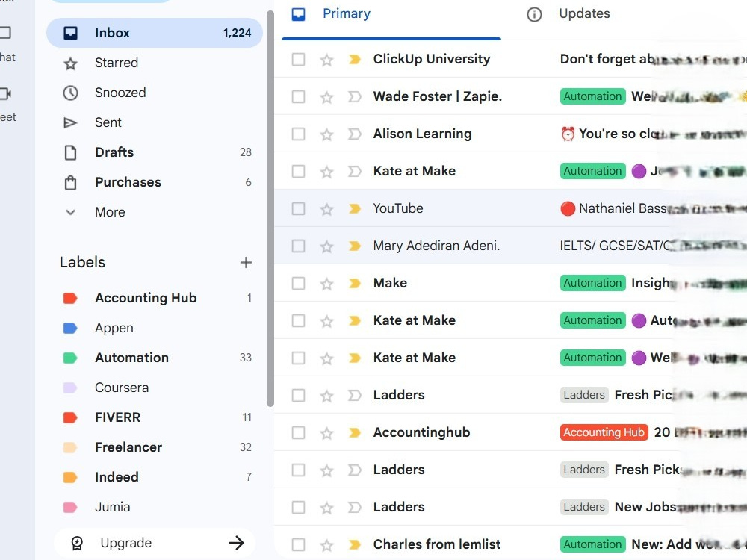The width and height of the screenshot is (747, 560).
Task: Open the Starred folder
Action: [x=155, y=63]
